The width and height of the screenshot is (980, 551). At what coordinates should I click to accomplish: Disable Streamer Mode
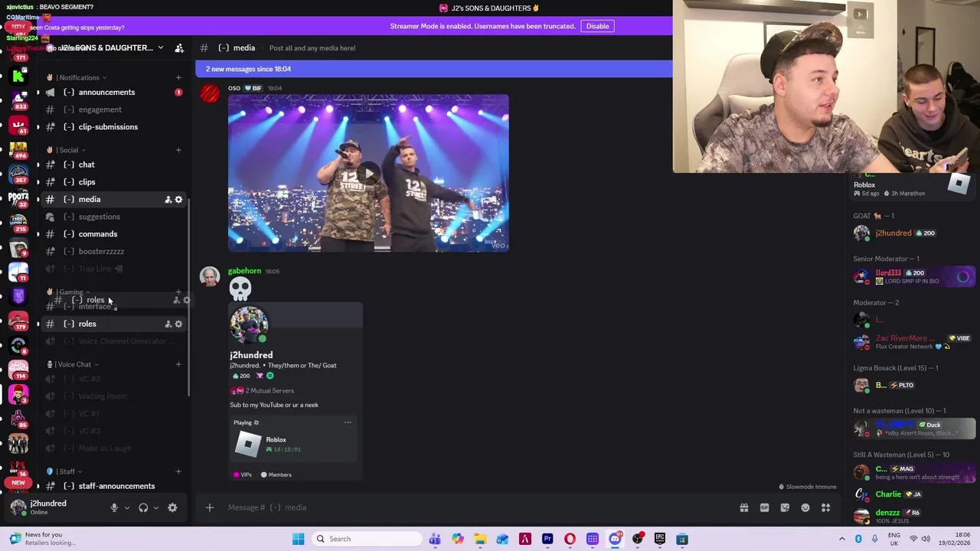click(597, 26)
